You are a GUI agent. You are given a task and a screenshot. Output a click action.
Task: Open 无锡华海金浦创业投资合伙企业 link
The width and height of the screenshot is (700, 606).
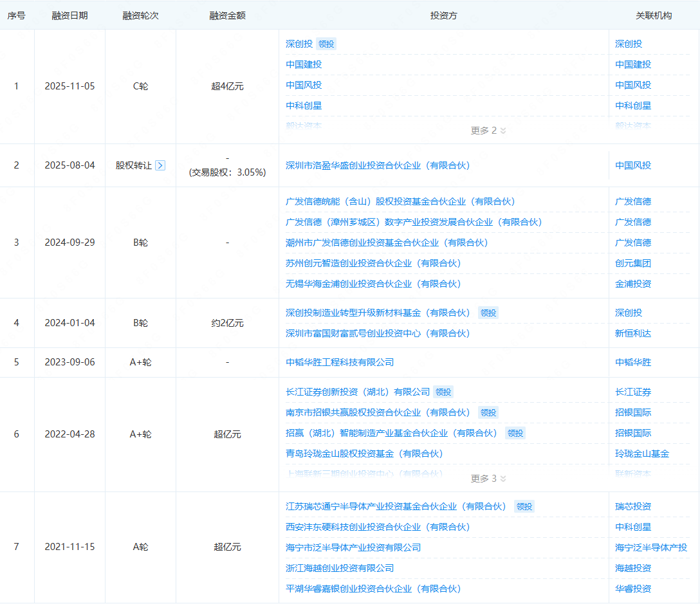(x=373, y=284)
